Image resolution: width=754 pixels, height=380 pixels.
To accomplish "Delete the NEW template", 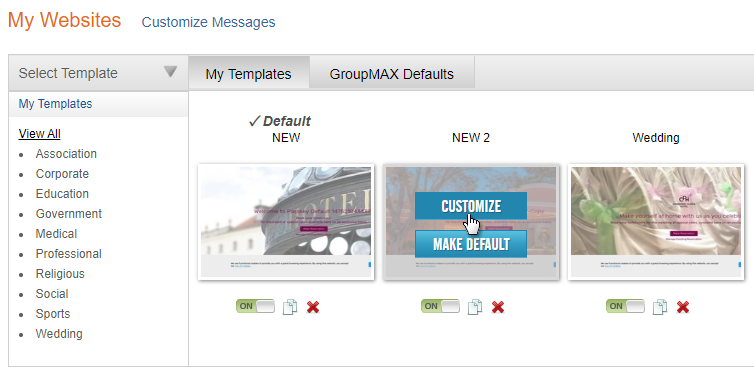I will [313, 307].
